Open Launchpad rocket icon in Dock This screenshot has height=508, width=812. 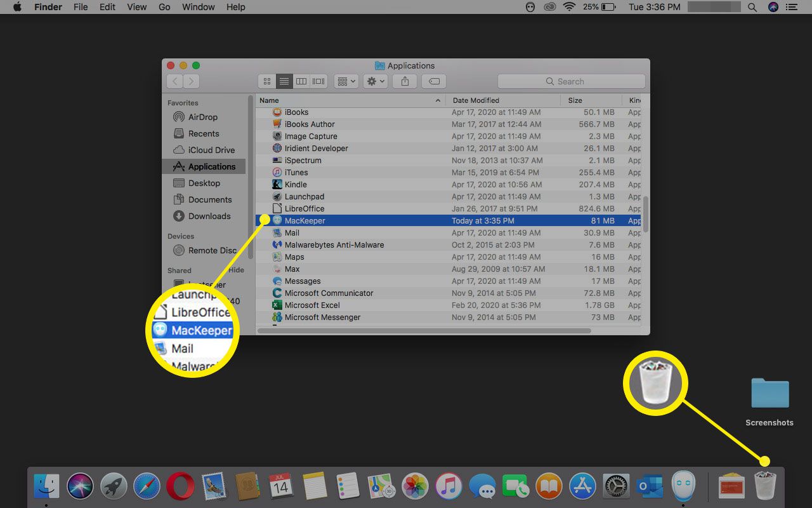coord(114,486)
